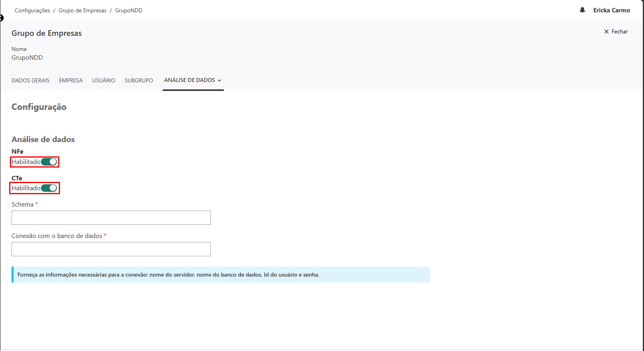This screenshot has height=351, width=644.
Task: Click the X icon beside Fechar
Action: (x=606, y=31)
